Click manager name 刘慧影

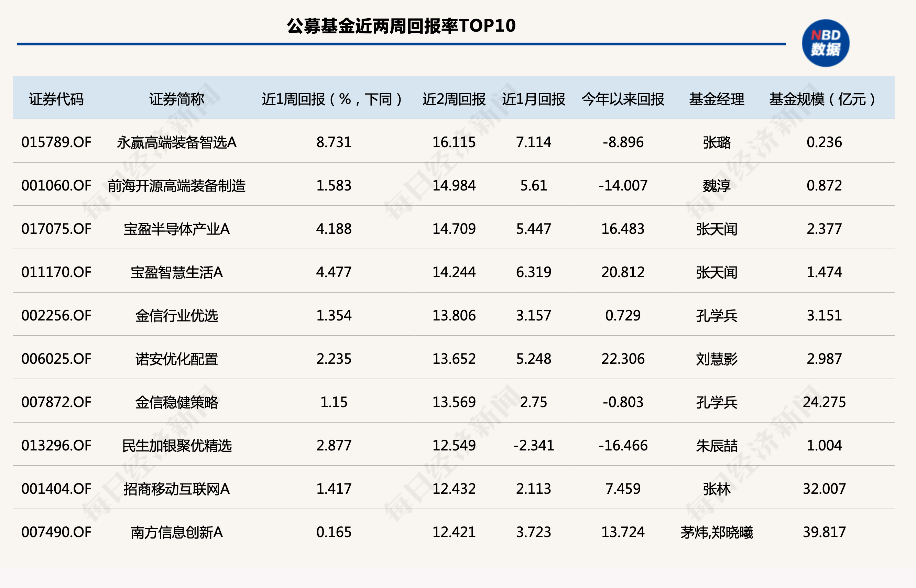pos(716,359)
